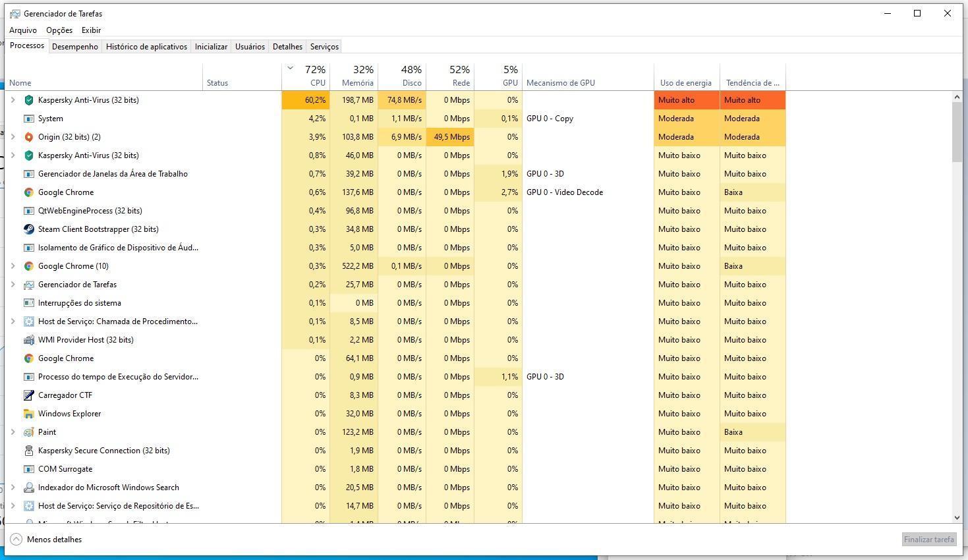Click the Windows Explorer folder icon
The height and width of the screenshot is (560, 968).
[28, 414]
